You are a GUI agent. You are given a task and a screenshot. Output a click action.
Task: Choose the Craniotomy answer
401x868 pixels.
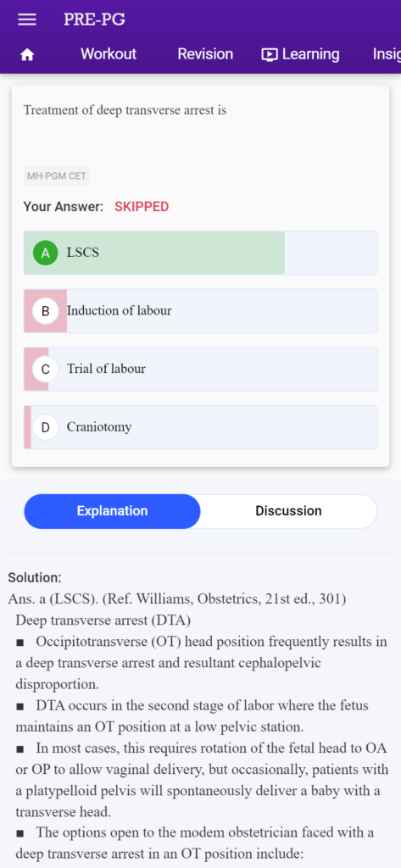pos(200,427)
